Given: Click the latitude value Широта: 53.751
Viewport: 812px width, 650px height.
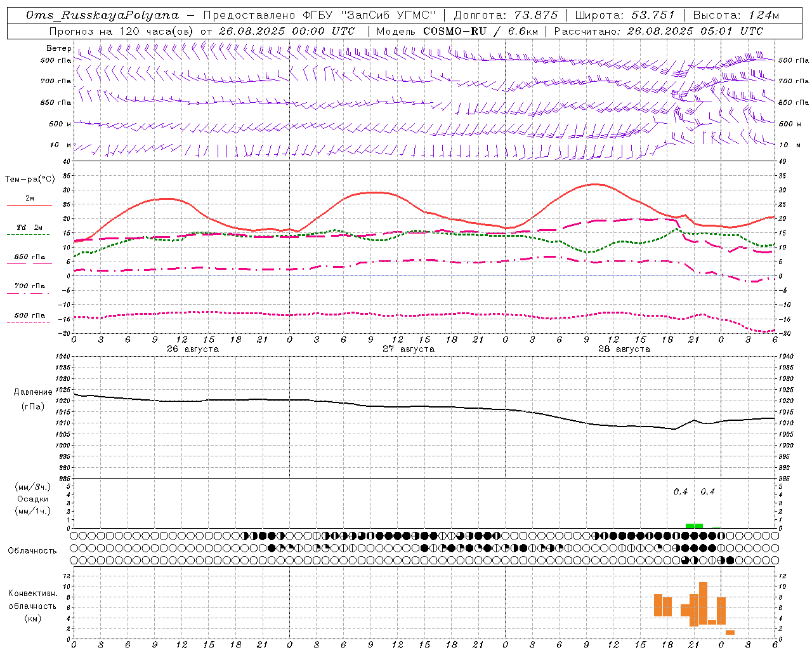Looking at the screenshot, I should pyautogui.click(x=625, y=15).
